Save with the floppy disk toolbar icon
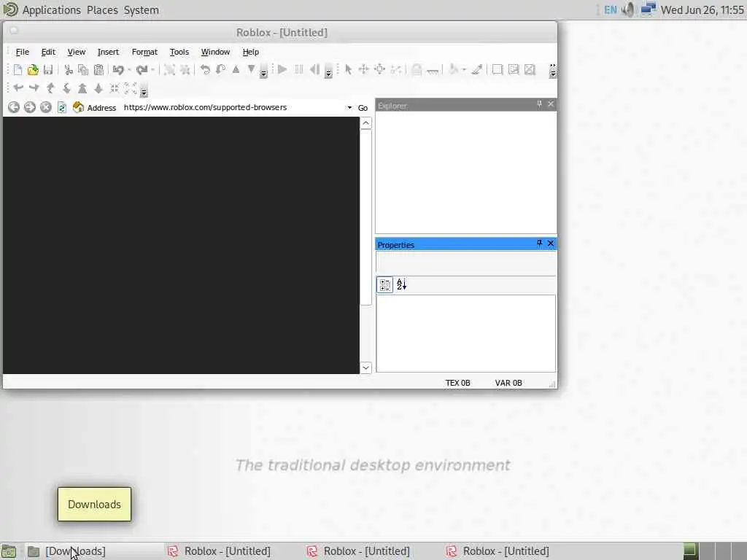This screenshot has height=560, width=747. (x=48, y=70)
